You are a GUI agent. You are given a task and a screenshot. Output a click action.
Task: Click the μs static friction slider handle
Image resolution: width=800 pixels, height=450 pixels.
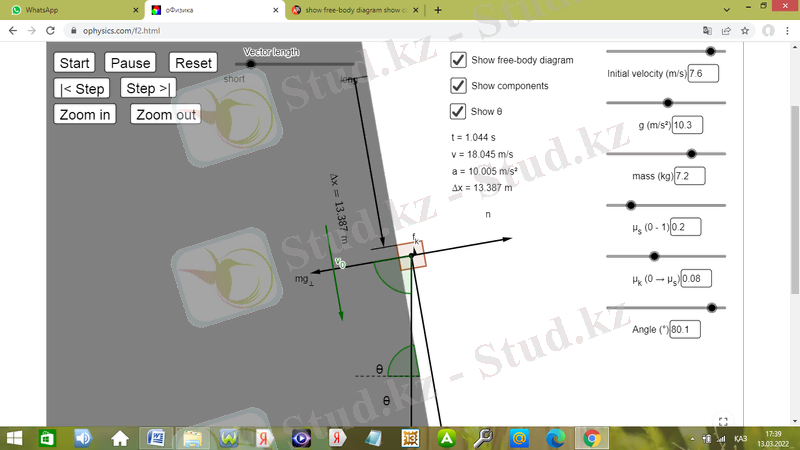point(631,205)
